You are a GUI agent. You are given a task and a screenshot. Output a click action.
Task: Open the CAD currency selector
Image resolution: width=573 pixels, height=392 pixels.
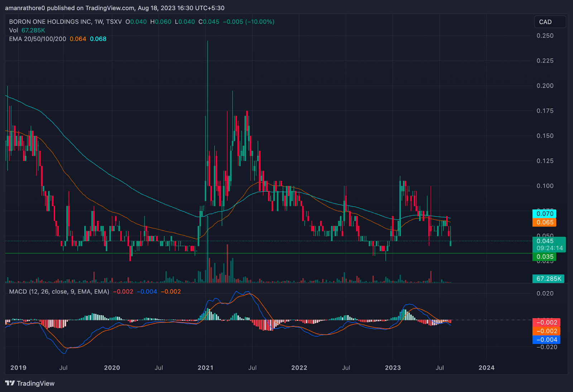click(550, 22)
